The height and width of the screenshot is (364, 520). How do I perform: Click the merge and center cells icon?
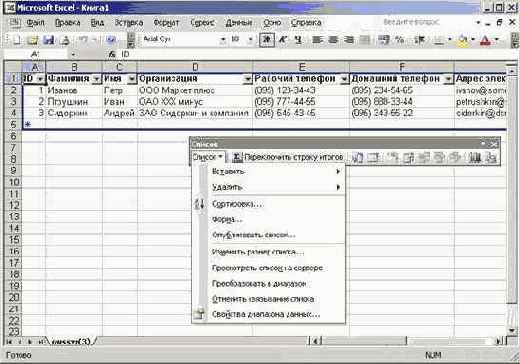point(366,40)
